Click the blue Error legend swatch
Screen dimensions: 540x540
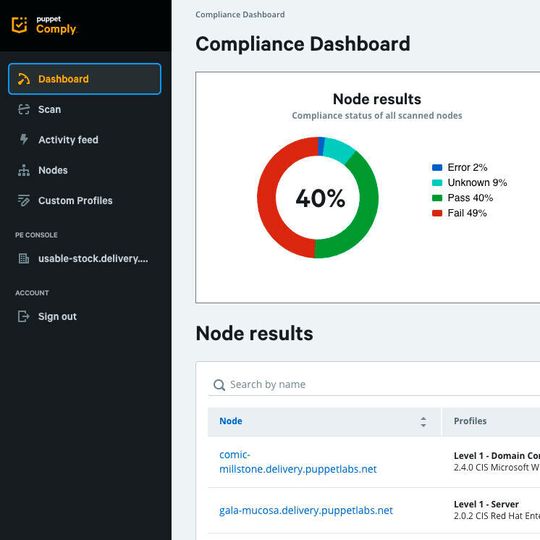click(x=437, y=167)
